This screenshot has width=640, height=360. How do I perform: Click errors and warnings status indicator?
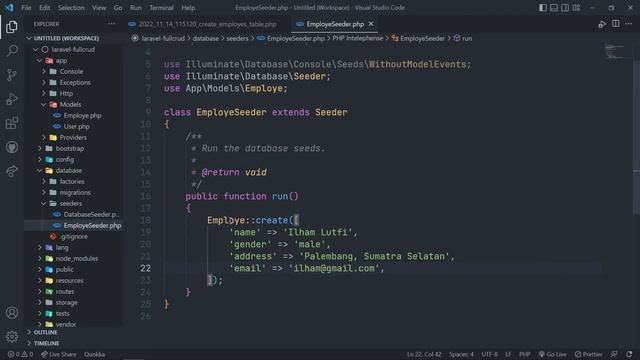(x=20, y=354)
